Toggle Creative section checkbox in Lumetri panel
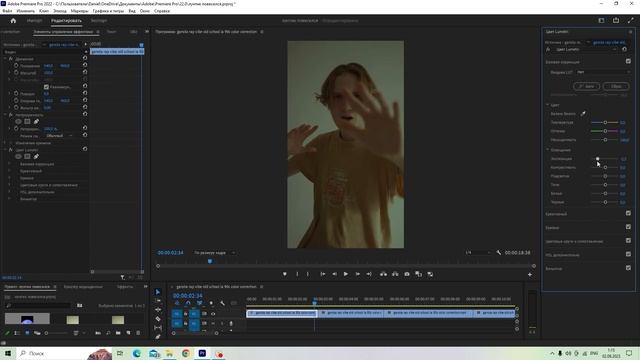The height and width of the screenshot is (360, 640). pyautogui.click(x=628, y=213)
